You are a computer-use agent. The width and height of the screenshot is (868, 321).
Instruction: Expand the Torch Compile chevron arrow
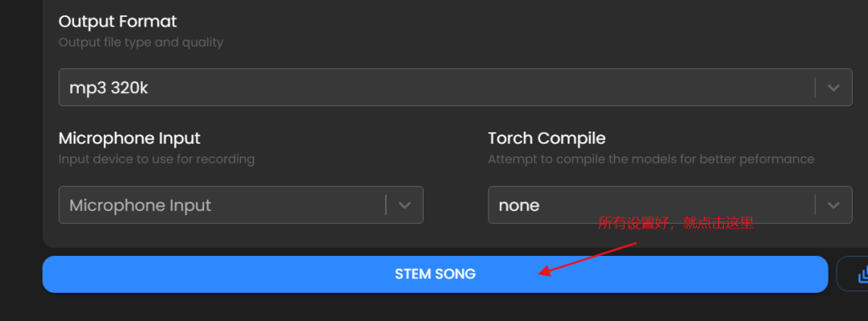pyautogui.click(x=833, y=205)
